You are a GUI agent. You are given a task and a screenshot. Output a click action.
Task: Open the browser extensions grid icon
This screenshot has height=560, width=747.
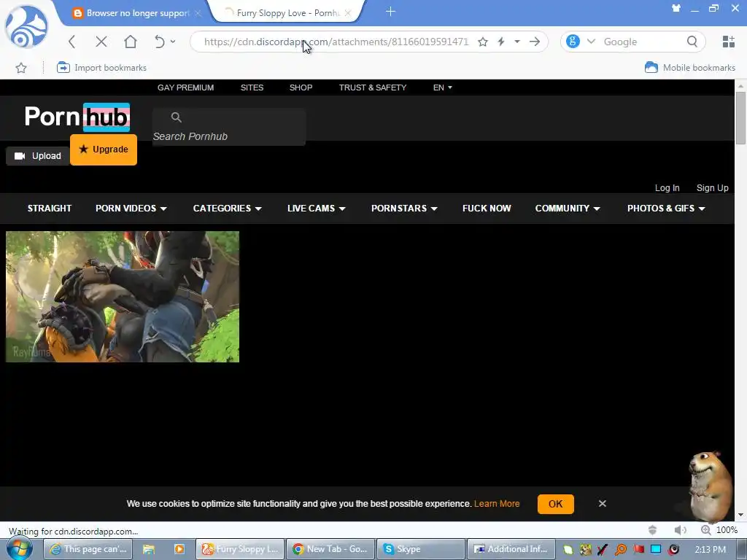point(729,42)
